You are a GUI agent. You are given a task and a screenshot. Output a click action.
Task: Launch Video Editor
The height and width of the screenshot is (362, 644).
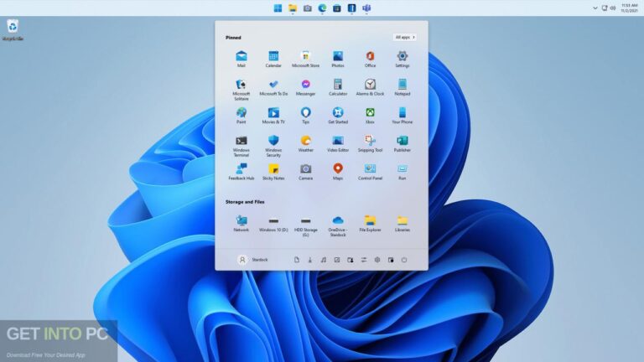point(338,143)
